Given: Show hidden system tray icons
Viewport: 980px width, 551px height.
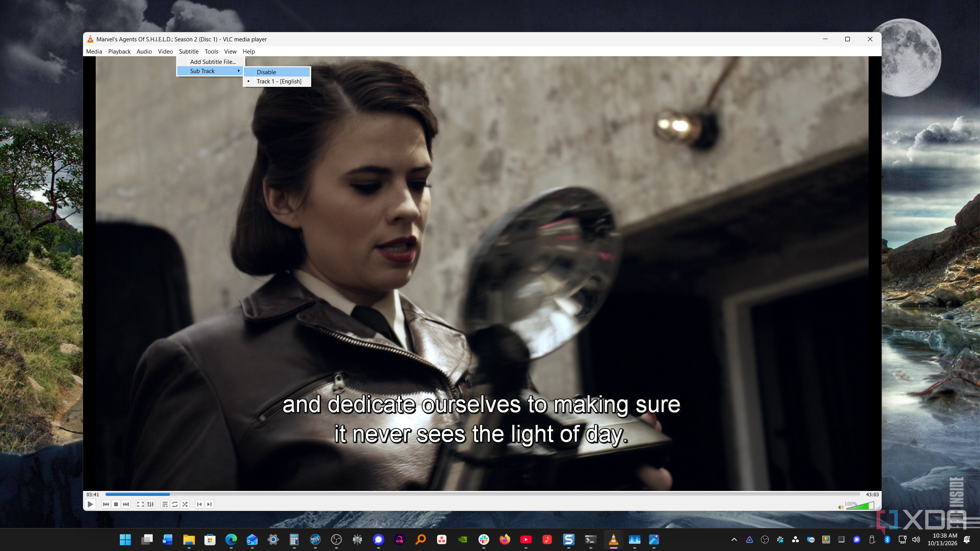Looking at the screenshot, I should [x=734, y=540].
